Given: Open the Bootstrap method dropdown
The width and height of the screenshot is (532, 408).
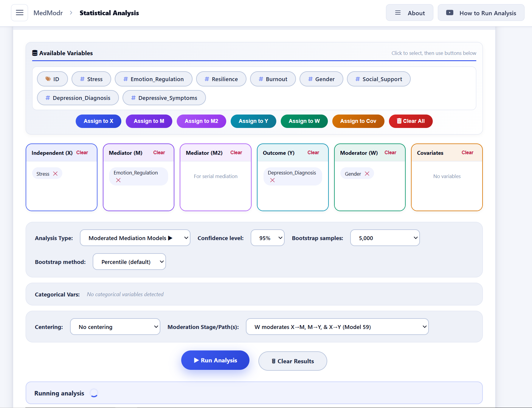Looking at the screenshot, I should (x=129, y=262).
